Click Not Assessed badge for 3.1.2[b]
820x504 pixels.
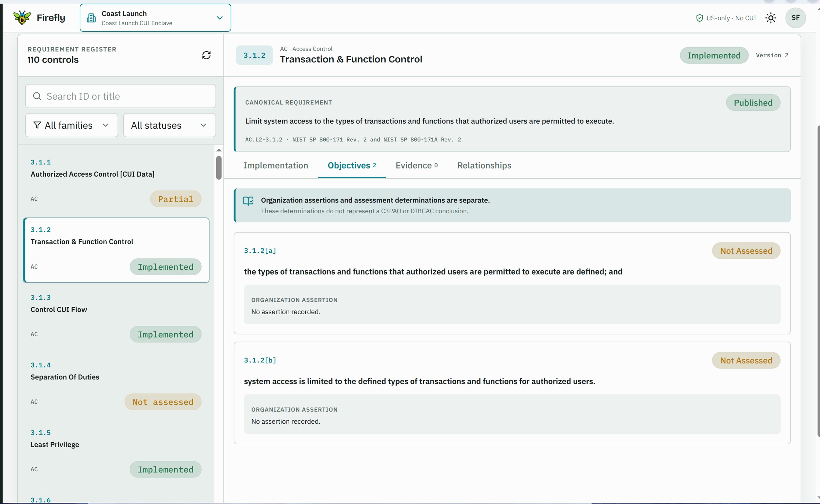746,360
